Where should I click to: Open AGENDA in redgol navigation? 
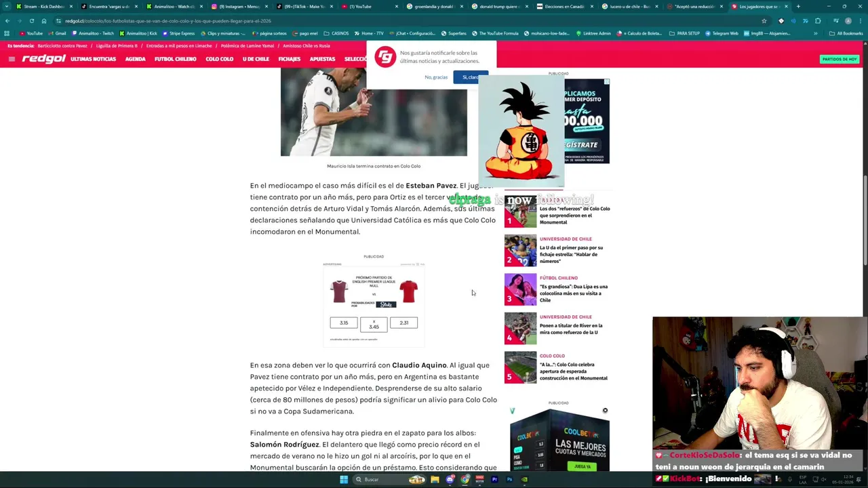coord(135,59)
